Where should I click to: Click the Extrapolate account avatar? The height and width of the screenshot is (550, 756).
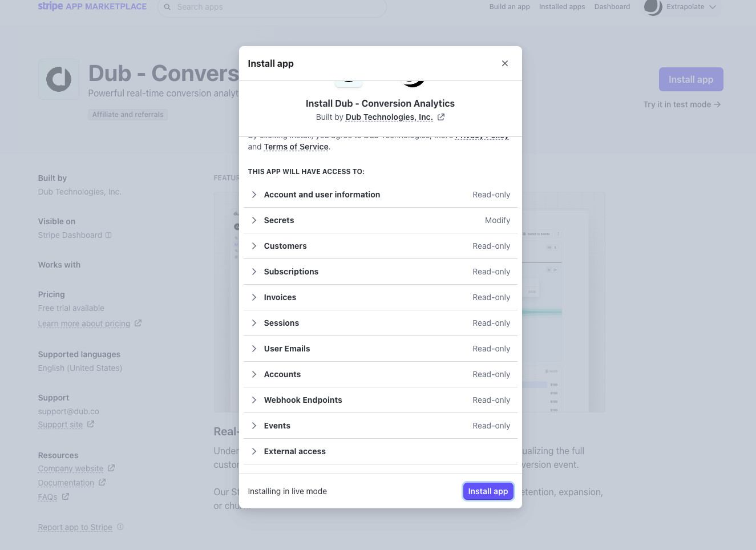(653, 8)
